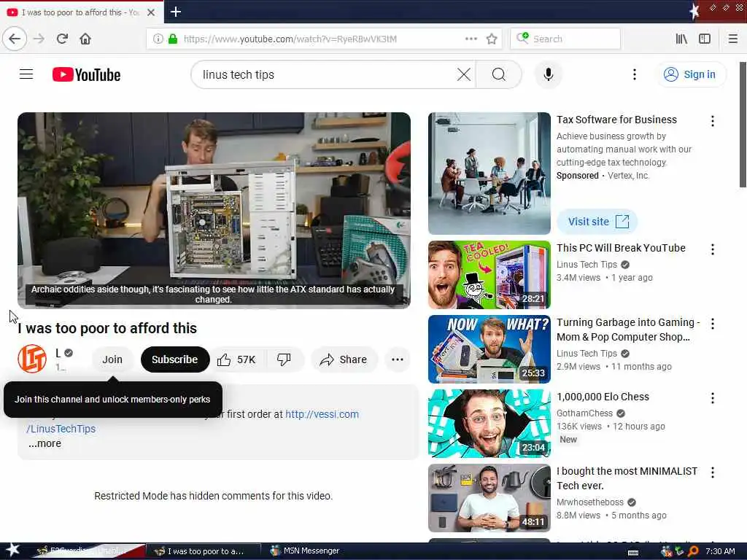Image resolution: width=747 pixels, height=560 pixels.
Task: Open the vessi.com link in description
Action: click(322, 414)
